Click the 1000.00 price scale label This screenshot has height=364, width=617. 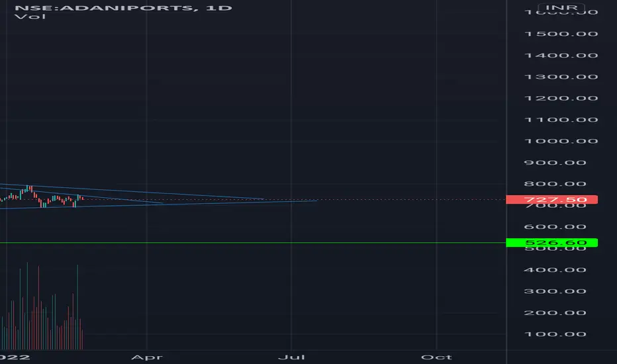[x=561, y=141]
